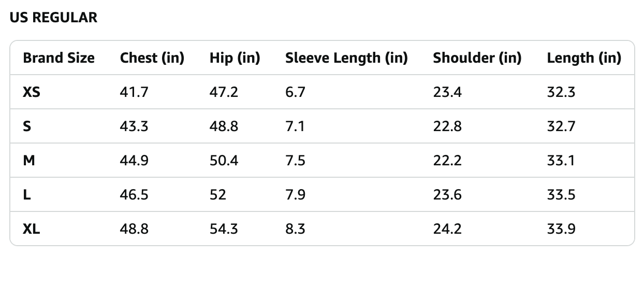The image size is (644, 284).
Task: Select the M size row label
Action: coord(29,161)
